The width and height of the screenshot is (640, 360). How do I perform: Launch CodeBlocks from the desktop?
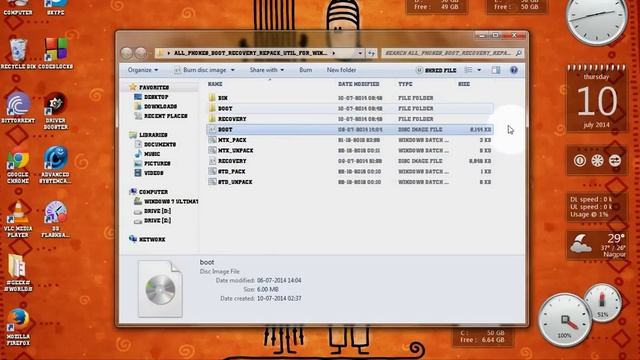coord(56,54)
